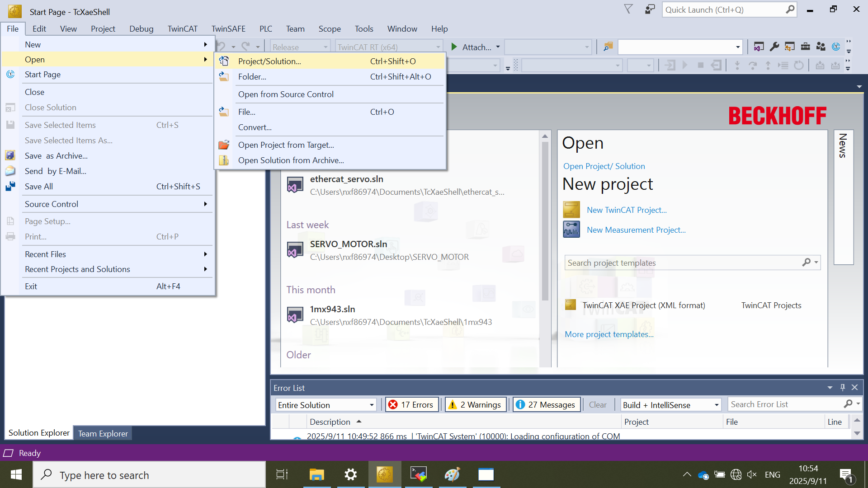Toggle the 17 Errors filter
This screenshot has width=868, height=488.
411,405
